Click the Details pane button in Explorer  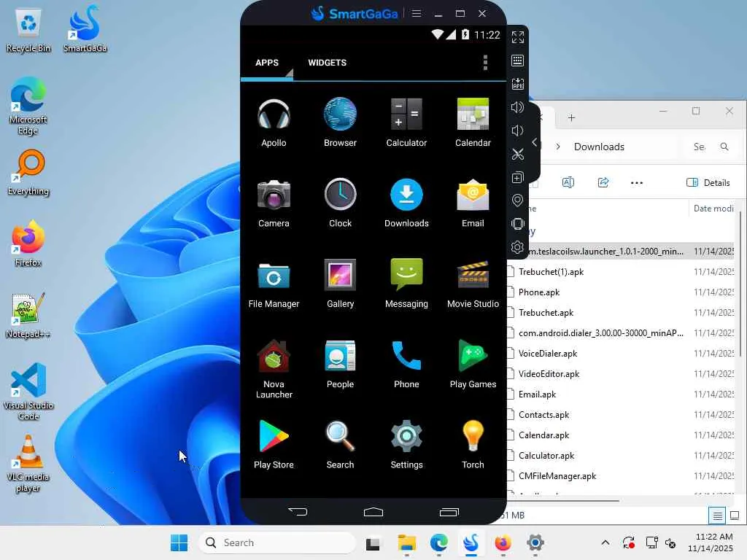[708, 183]
